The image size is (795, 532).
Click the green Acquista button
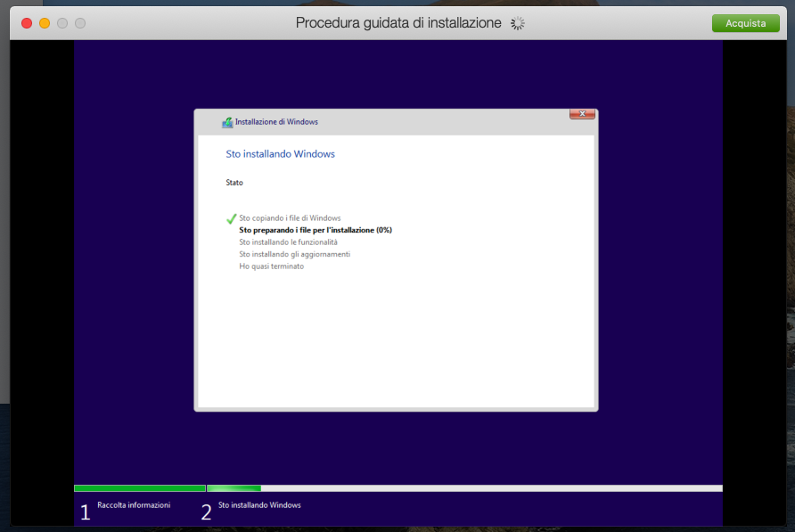click(745, 23)
